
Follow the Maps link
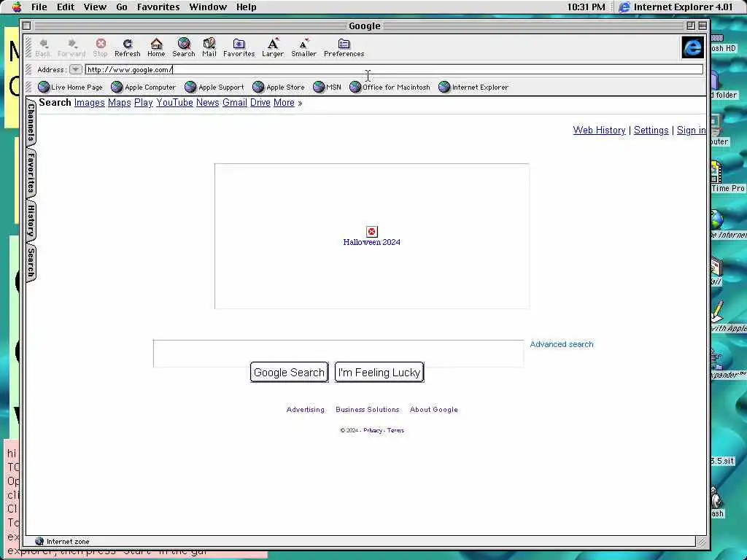[119, 102]
